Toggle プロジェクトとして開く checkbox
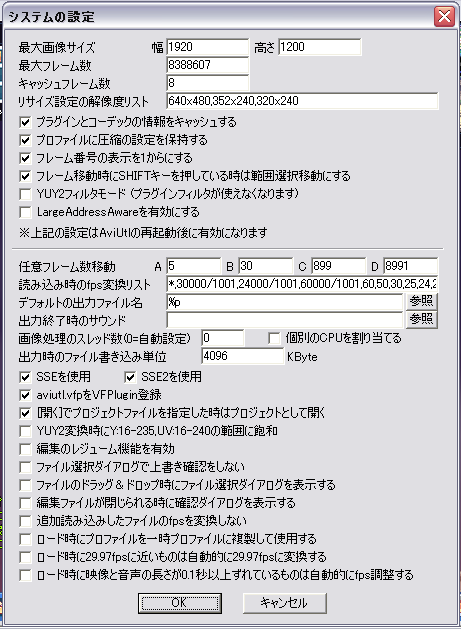 point(25,413)
